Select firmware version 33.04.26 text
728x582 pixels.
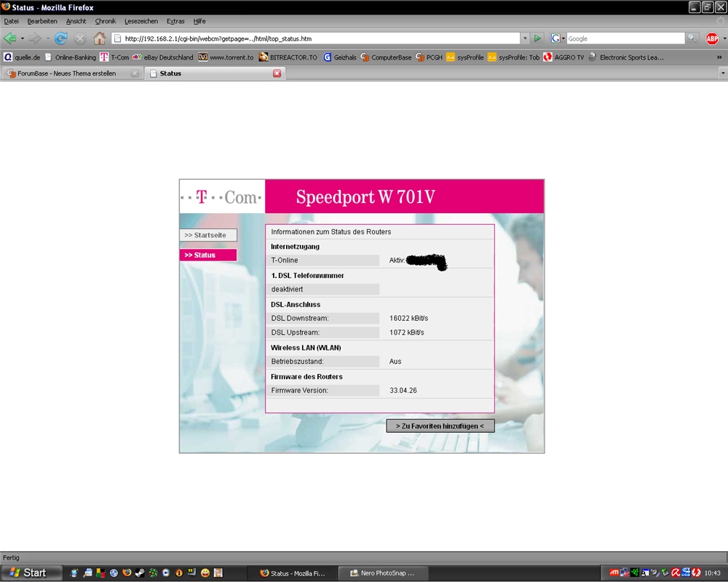coord(403,391)
